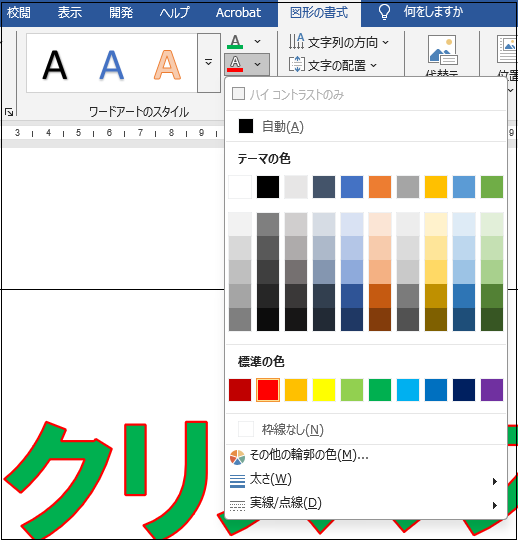This screenshot has height=540, width=518.
Task: Switch to the Acrobat tab
Action: 238,13
